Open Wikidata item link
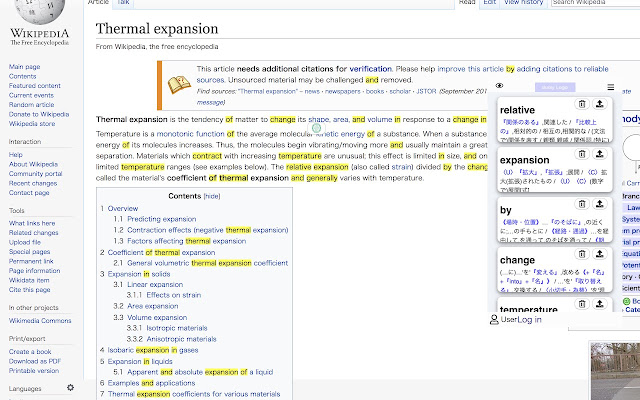Viewport: 640px width, 400px height. (x=29, y=280)
